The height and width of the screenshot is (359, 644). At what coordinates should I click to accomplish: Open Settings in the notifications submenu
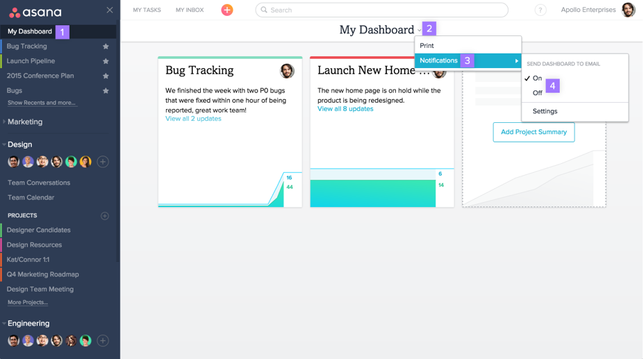[x=545, y=111]
